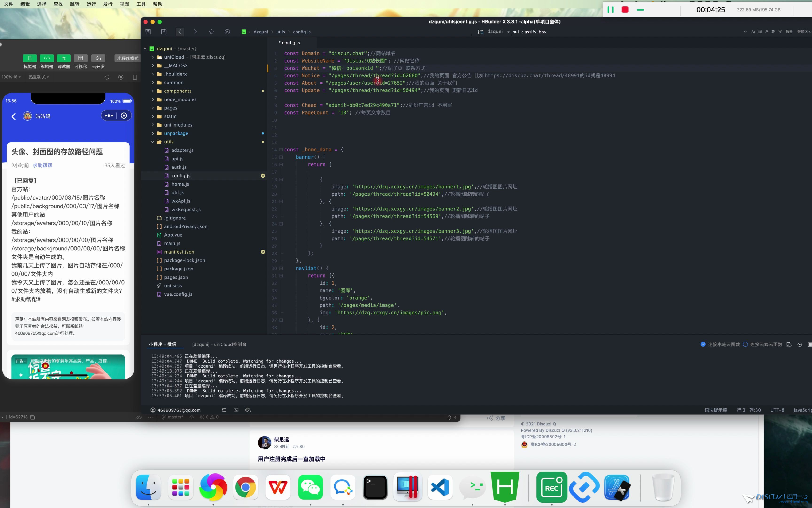
Task: Collapse the dzquni project root
Action: pyautogui.click(x=145, y=49)
